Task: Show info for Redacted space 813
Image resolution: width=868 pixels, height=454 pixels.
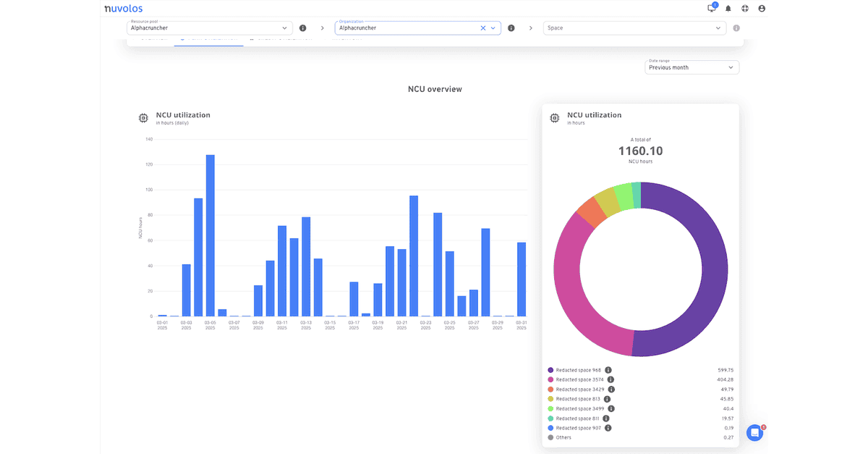Action: (x=606, y=399)
